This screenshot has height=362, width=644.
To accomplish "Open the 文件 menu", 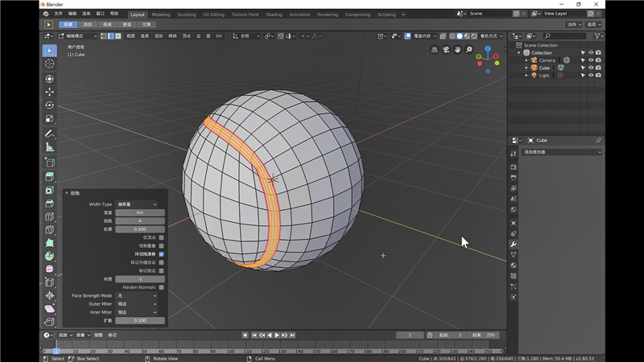I will pos(58,14).
